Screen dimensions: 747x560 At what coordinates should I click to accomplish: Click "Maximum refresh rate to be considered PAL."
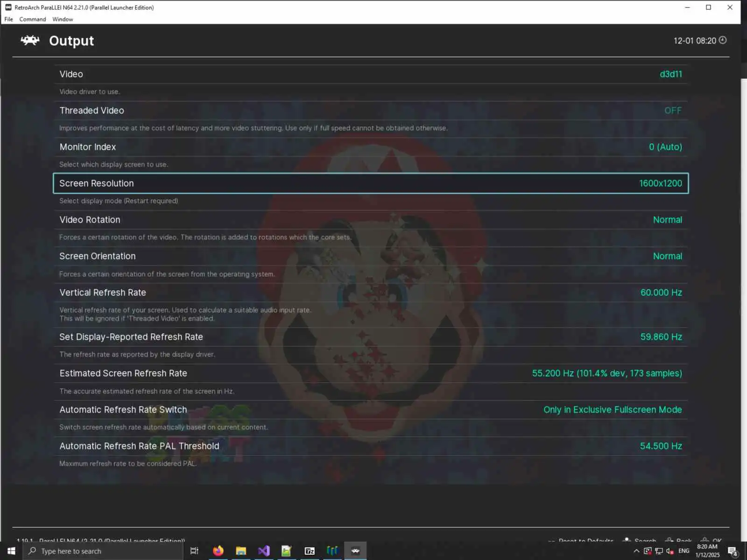tap(128, 464)
